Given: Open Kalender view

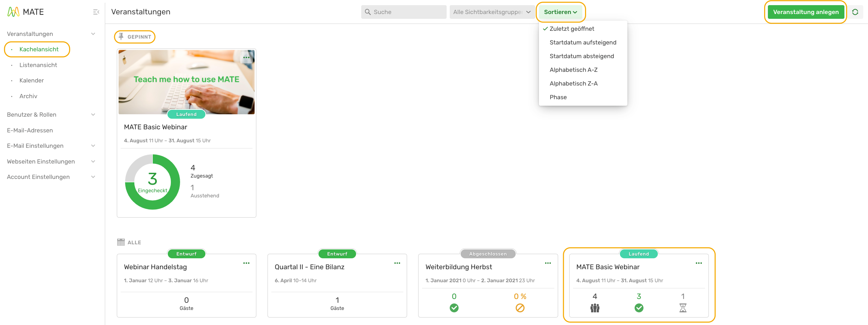Looking at the screenshot, I should (31, 80).
